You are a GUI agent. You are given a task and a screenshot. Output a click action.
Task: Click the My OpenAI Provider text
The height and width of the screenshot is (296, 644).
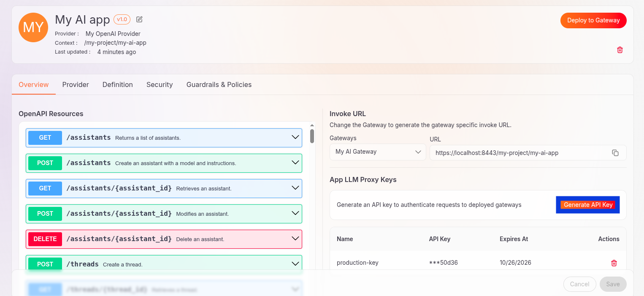tap(113, 34)
